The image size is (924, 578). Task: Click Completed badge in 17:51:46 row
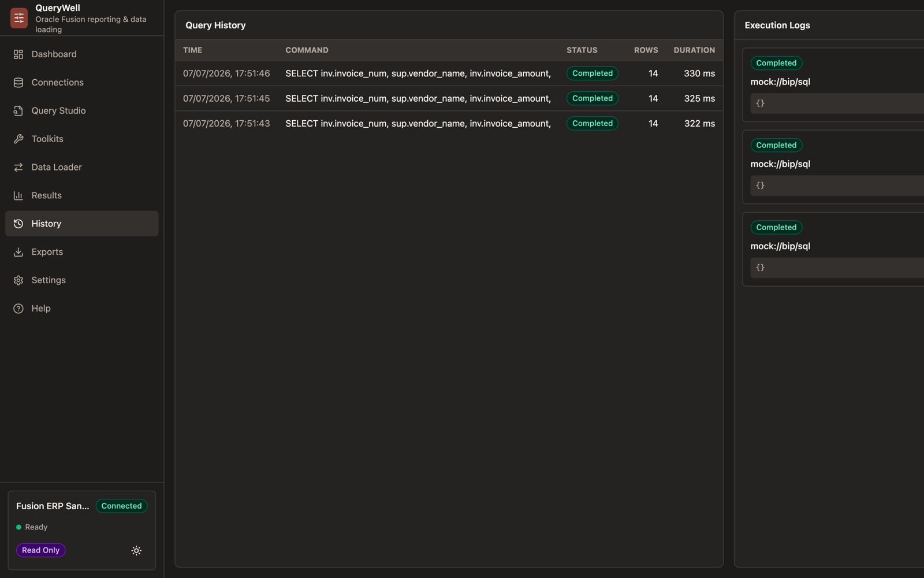point(593,73)
